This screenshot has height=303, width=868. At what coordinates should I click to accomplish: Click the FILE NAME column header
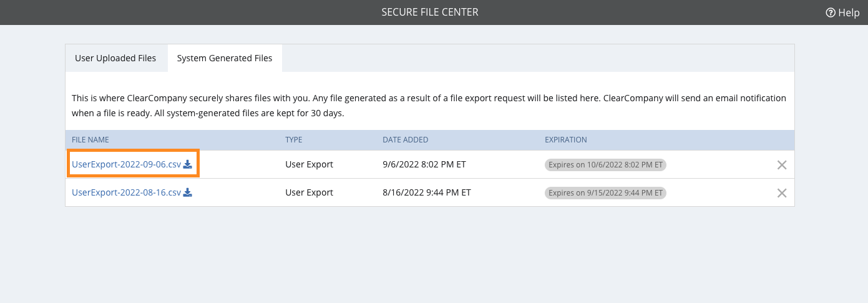[90, 140]
